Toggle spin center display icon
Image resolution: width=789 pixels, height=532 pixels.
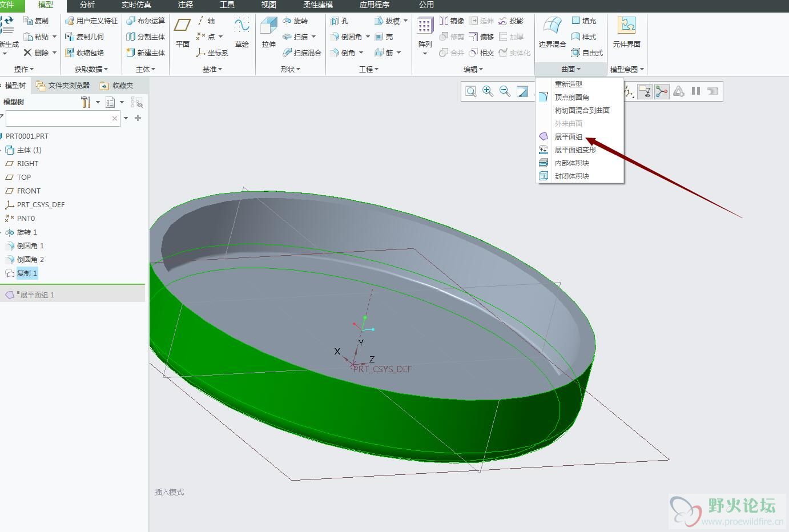[662, 91]
